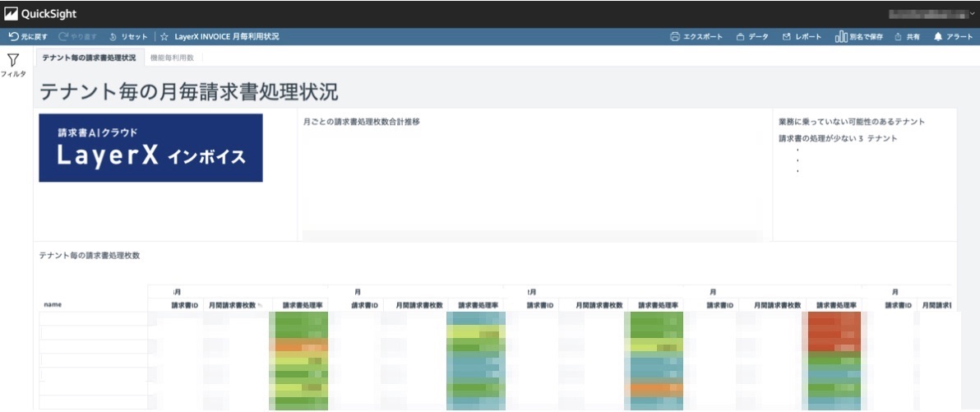Open the フィルタ filter panel

click(13, 66)
